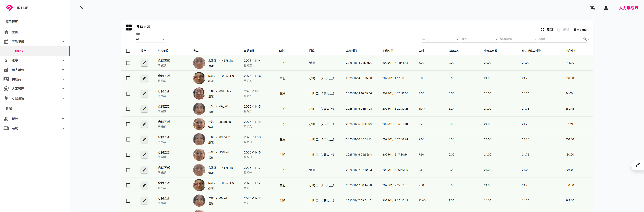Screen dimensions: 644x212
Task: Click the refresh icon labeled 刷新
Action: (542, 30)
